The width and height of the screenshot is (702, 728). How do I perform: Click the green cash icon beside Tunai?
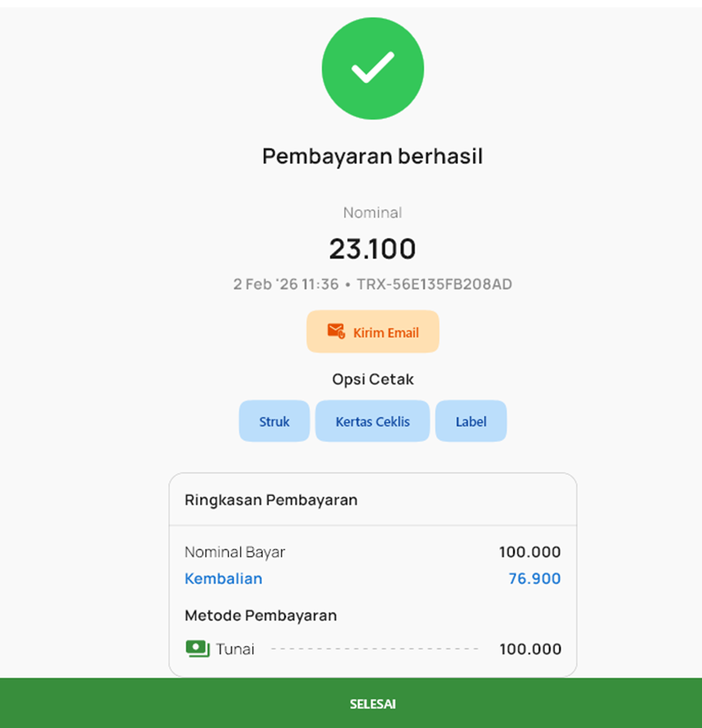point(197,649)
